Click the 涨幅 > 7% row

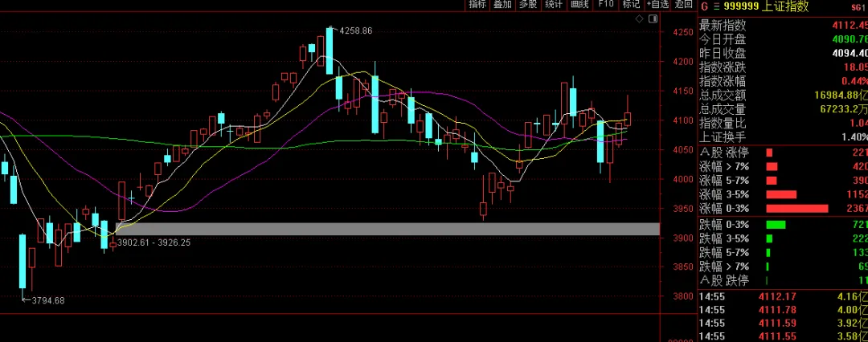(783, 166)
